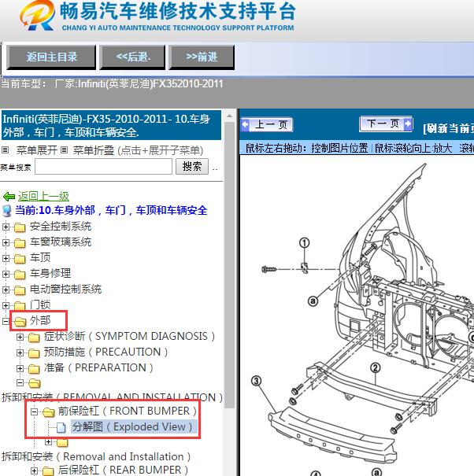Collapse the 前保险杠 FRONT BUMPER node
Image resolution: width=474 pixels, height=476 pixels.
click(x=35, y=412)
